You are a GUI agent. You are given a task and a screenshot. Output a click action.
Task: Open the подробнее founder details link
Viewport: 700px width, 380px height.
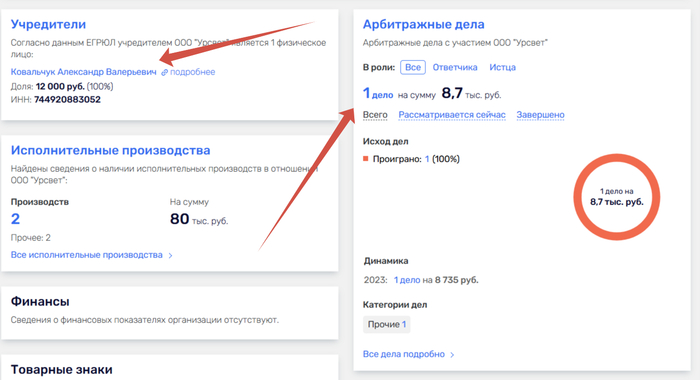192,72
